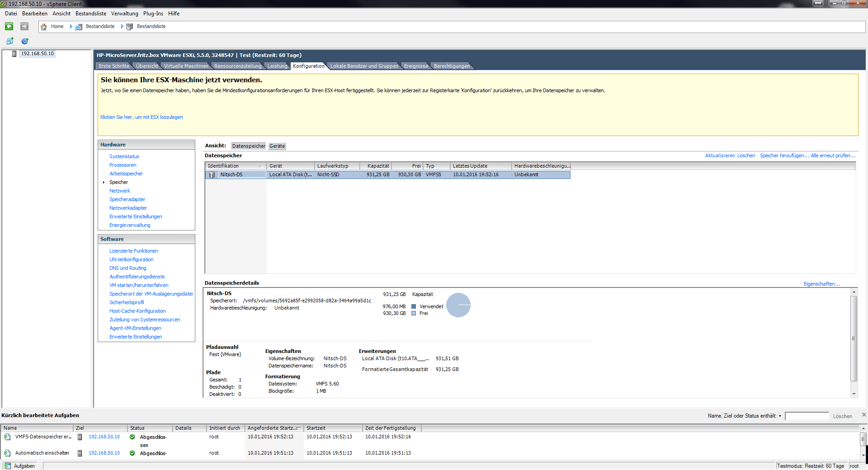Click Speicher hinzufügen link
Image resolution: width=868 pixels, height=470 pixels.
784,155
